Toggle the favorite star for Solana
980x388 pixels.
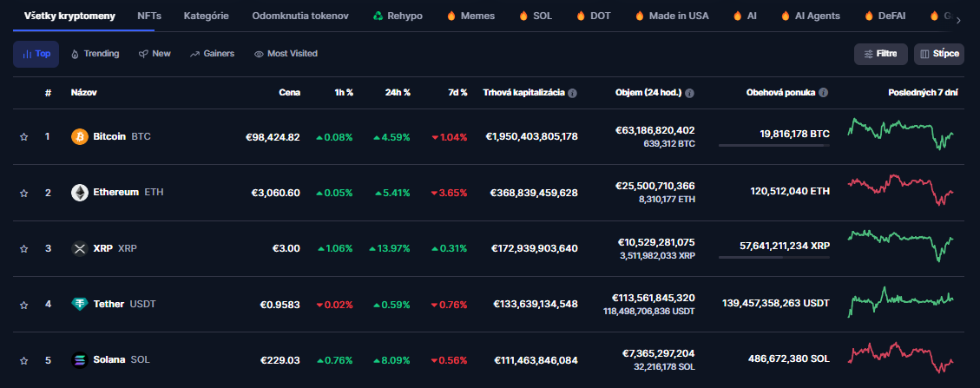(24, 359)
